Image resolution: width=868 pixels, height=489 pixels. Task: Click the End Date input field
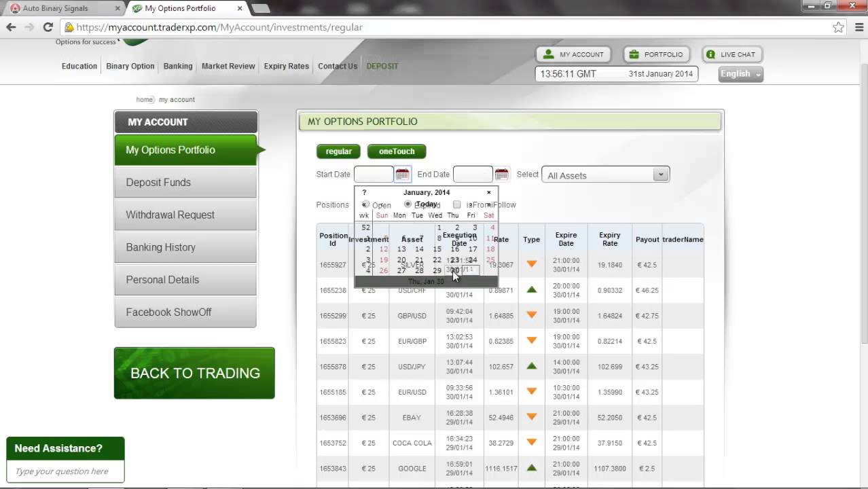tap(473, 175)
